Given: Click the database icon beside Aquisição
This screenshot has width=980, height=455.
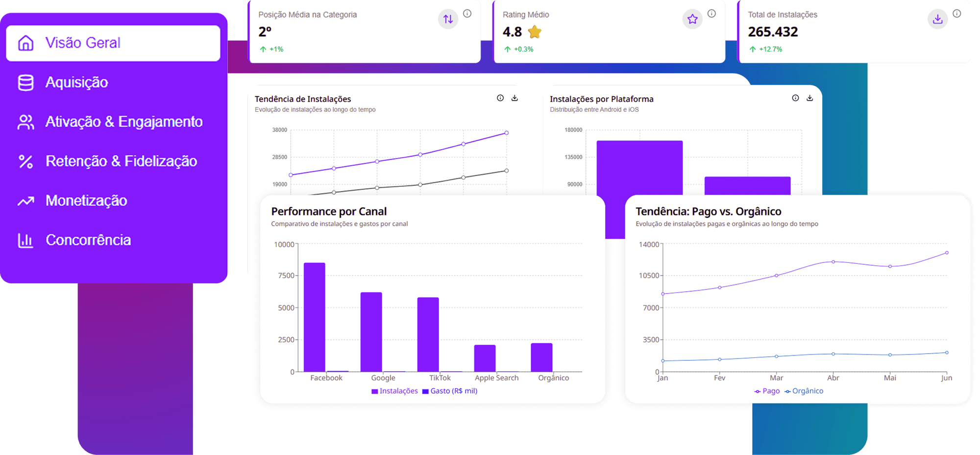Looking at the screenshot, I should point(25,82).
